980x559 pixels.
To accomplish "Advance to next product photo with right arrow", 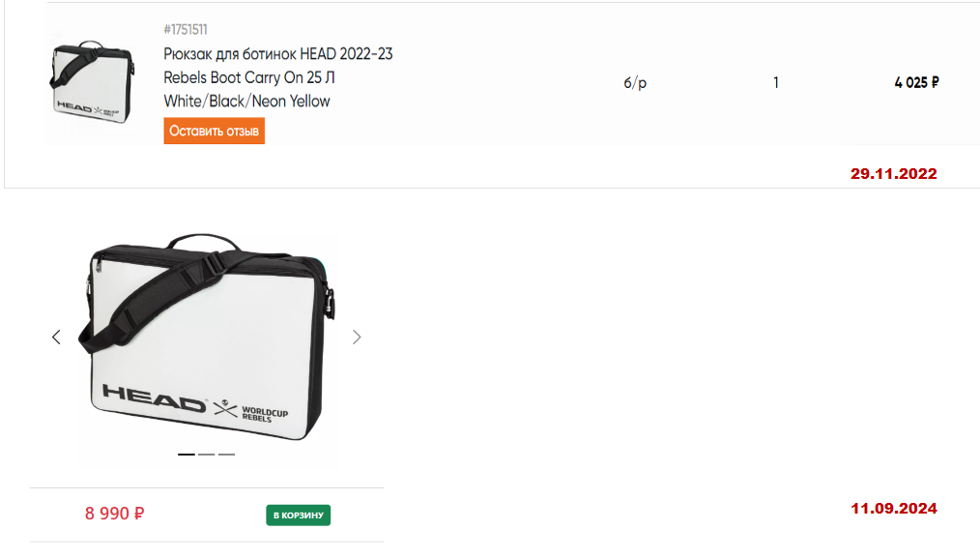I will pyautogui.click(x=357, y=337).
